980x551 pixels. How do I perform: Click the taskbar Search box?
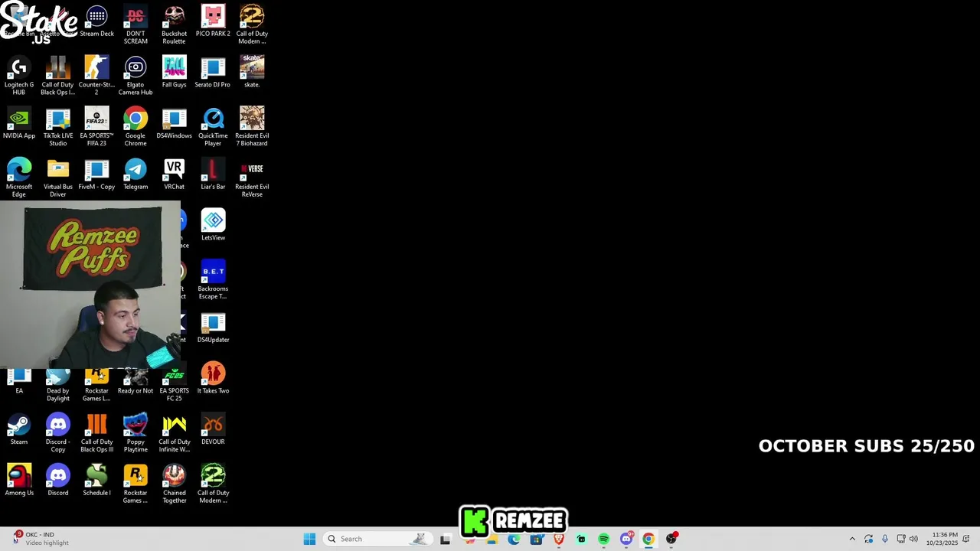click(376, 539)
